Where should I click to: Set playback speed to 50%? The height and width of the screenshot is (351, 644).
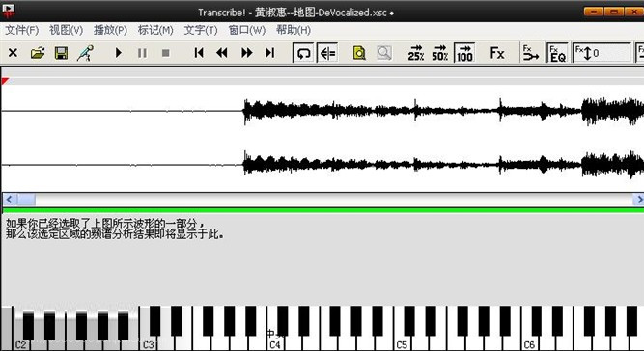tap(440, 53)
